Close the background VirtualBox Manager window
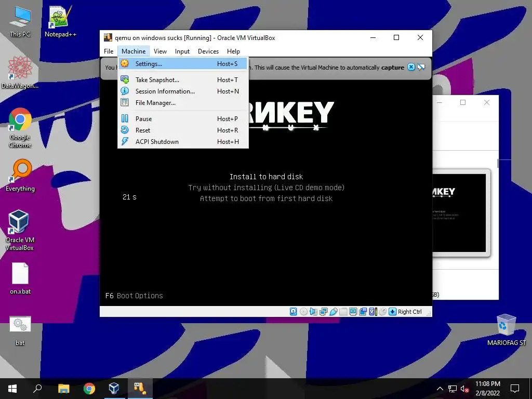This screenshot has height=399, width=532. [x=486, y=102]
